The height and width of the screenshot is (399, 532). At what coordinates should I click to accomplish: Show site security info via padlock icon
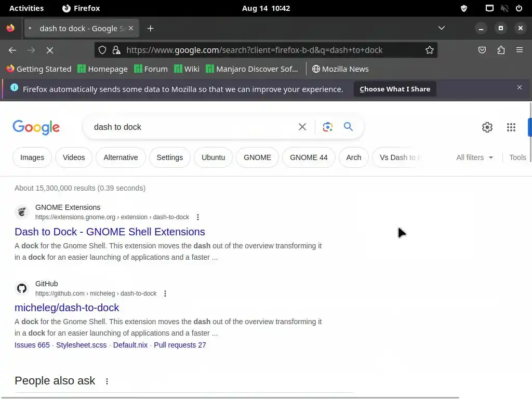(116, 50)
